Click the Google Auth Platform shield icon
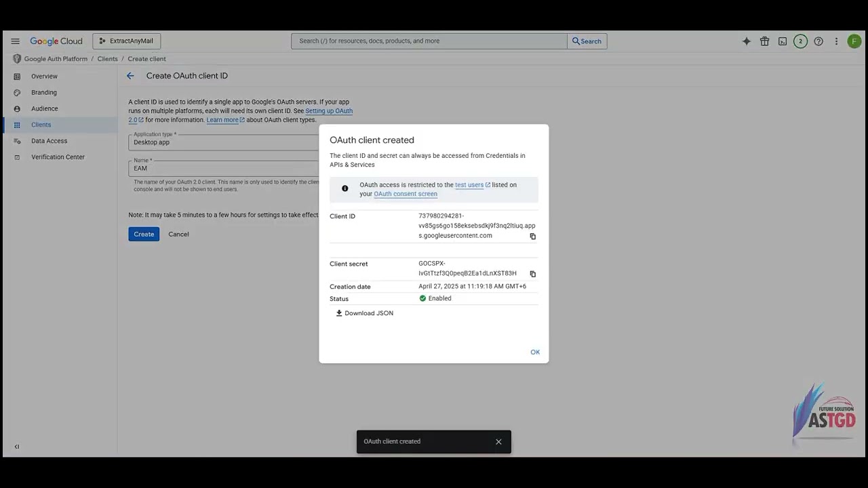The image size is (868, 488). pyautogui.click(x=17, y=59)
